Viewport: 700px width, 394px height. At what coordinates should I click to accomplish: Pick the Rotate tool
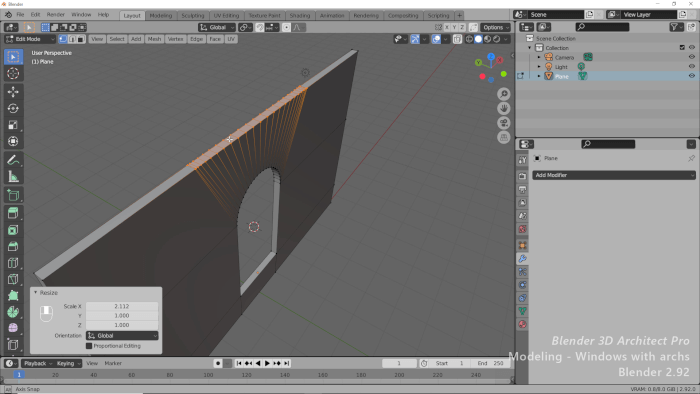(x=13, y=108)
